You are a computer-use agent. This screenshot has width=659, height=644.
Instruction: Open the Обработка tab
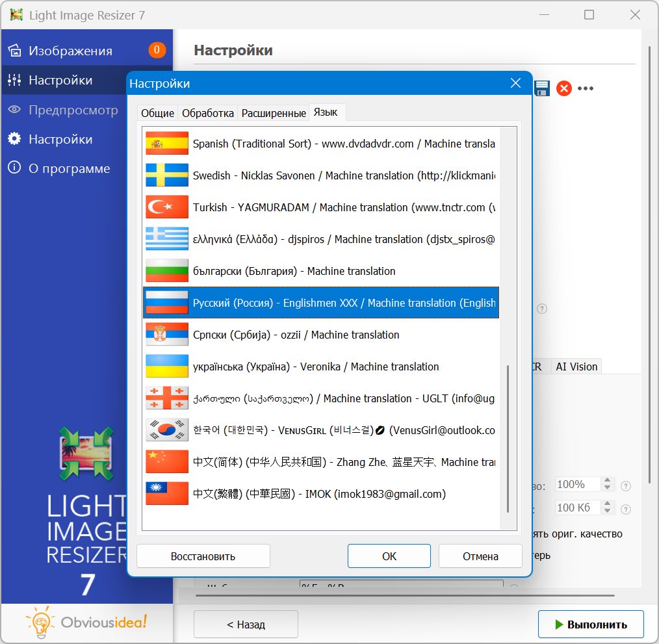click(x=207, y=113)
